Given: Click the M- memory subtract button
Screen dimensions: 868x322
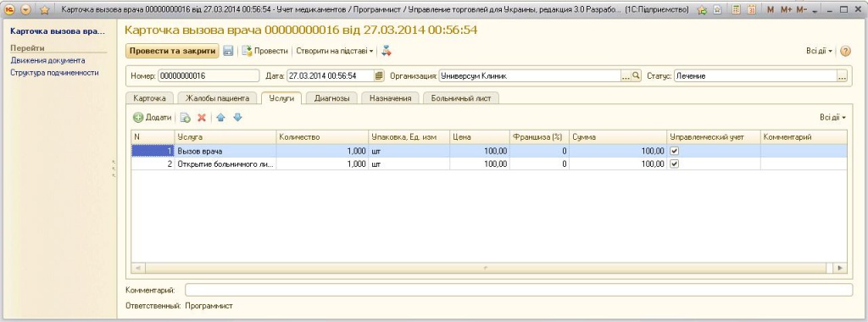Looking at the screenshot, I should click(802, 9).
